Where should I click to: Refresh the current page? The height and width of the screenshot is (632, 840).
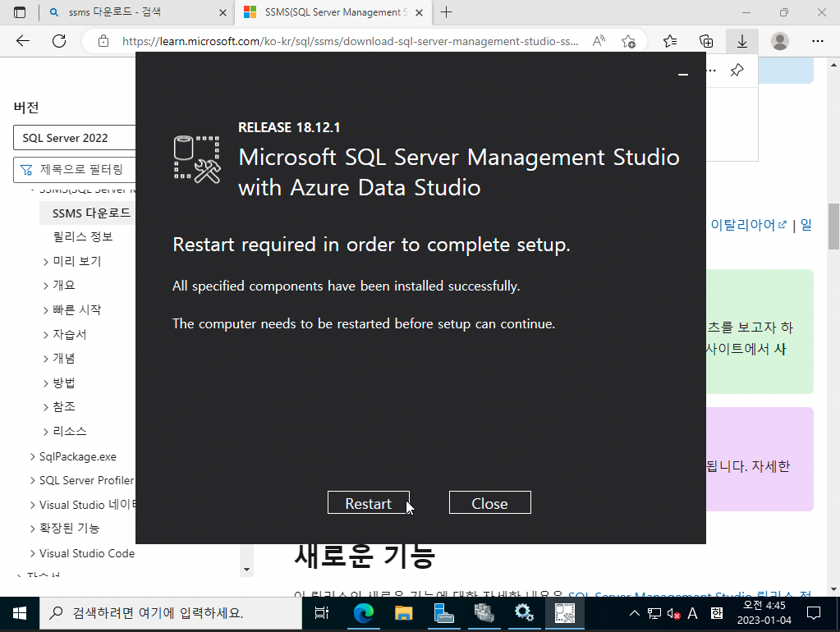coord(59,41)
